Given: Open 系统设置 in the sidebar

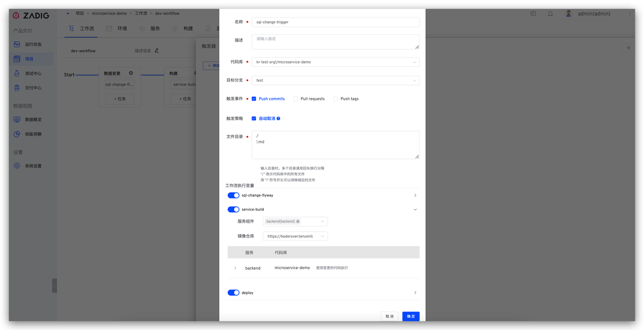Looking at the screenshot, I should coord(33,166).
